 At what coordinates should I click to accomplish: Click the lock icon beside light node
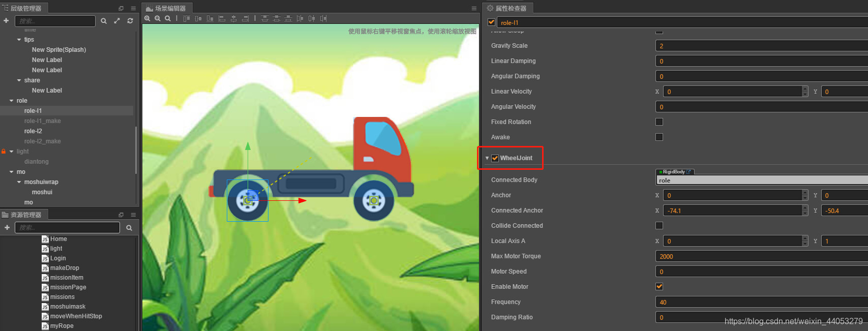[x=4, y=152]
